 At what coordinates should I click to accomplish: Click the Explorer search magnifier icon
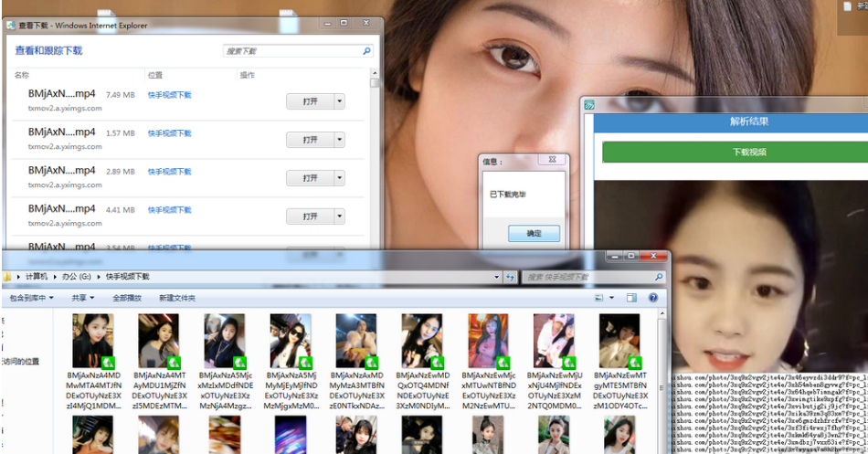(x=659, y=277)
